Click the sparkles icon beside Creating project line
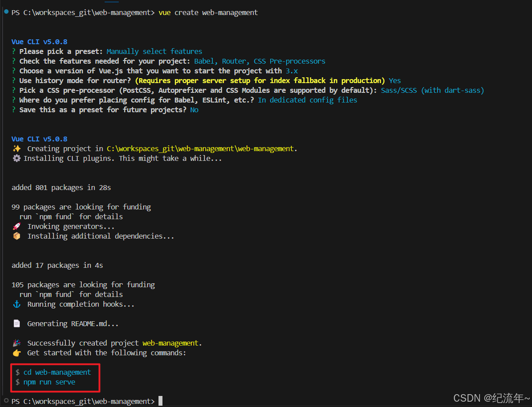The width and height of the screenshot is (532, 407). (17, 148)
